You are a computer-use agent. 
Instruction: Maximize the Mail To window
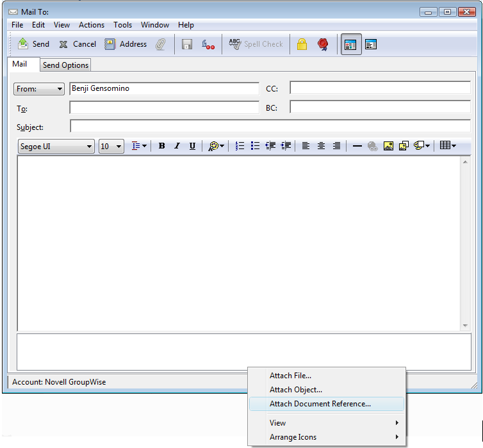(447, 12)
